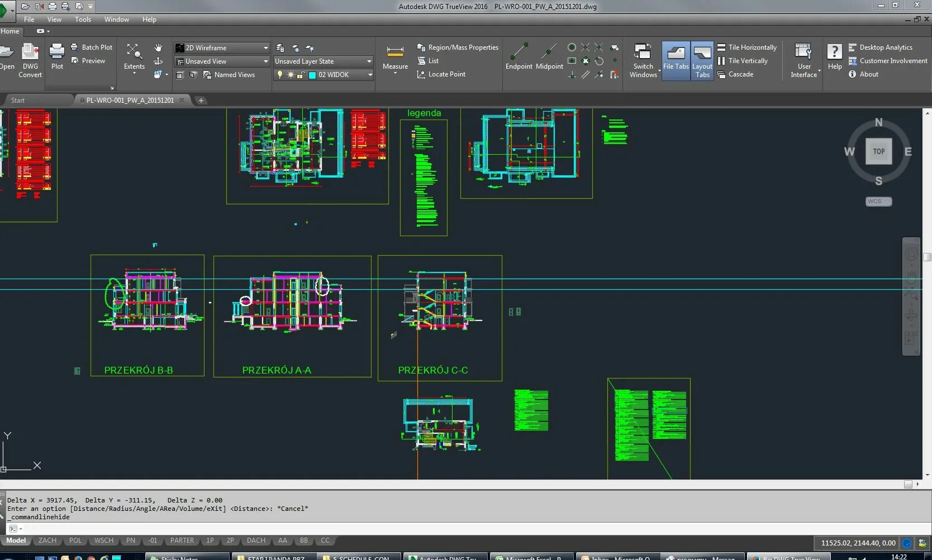The width and height of the screenshot is (932, 560).
Task: Toggle the Layout Tabs button
Action: [x=702, y=60]
